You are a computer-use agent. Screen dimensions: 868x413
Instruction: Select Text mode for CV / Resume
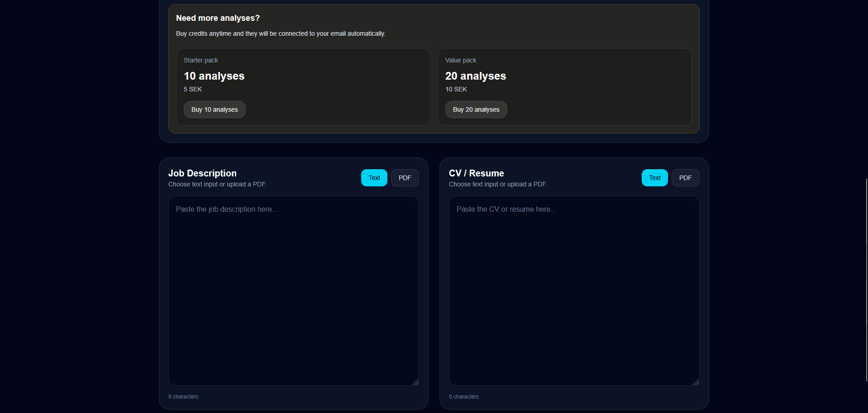point(655,178)
